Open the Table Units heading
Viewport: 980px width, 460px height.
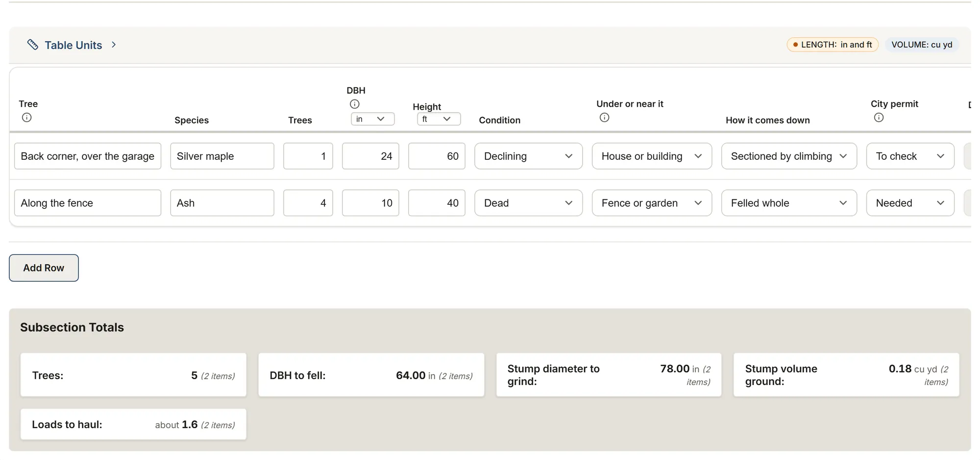coord(73,45)
